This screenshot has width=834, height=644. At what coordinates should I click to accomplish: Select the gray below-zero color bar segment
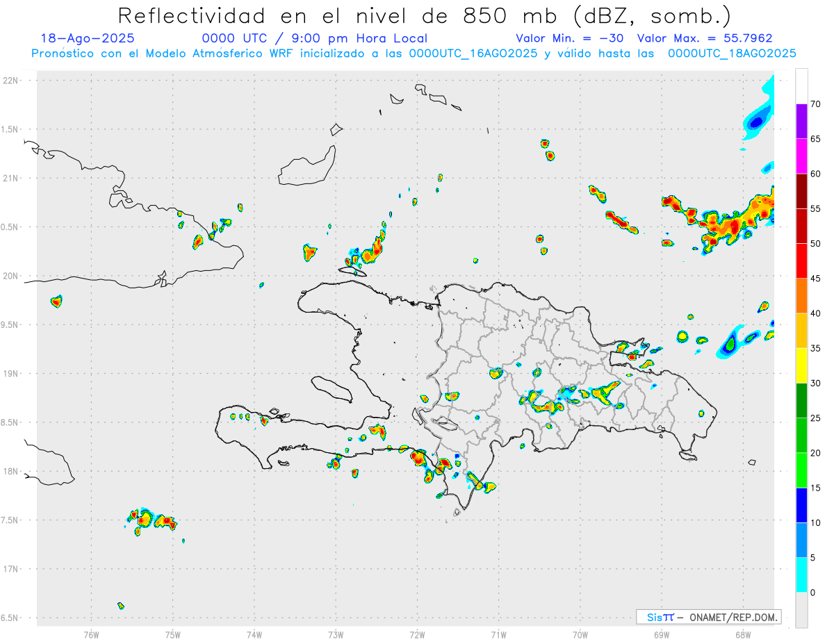tap(801, 610)
